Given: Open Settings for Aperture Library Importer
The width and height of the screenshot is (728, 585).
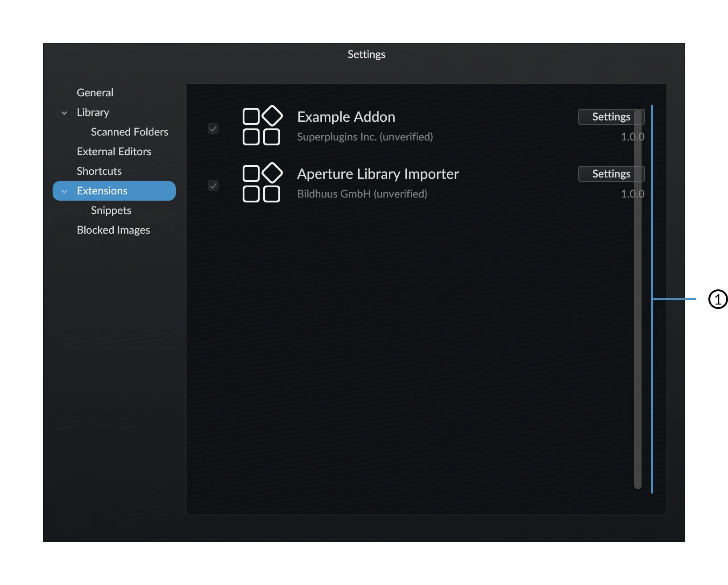Looking at the screenshot, I should [611, 174].
